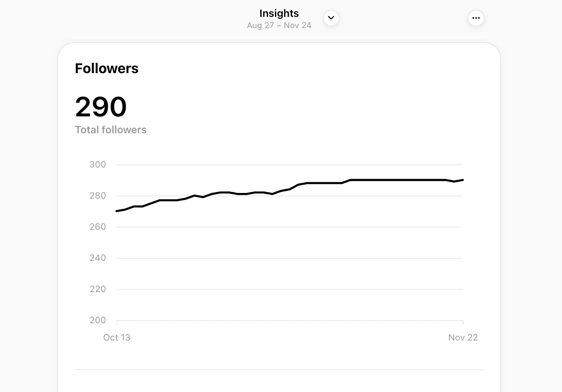Click the 300 y-axis label
562x392 pixels.
[x=97, y=164]
